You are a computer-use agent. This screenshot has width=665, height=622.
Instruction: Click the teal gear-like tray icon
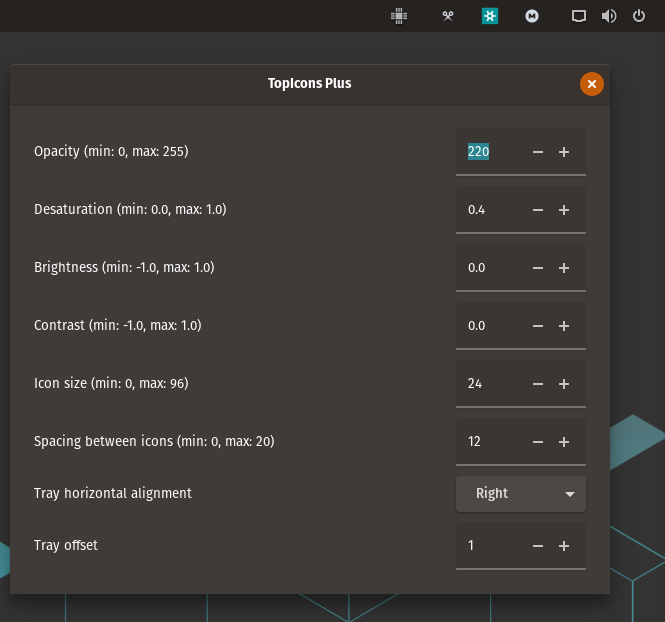pyautogui.click(x=489, y=16)
